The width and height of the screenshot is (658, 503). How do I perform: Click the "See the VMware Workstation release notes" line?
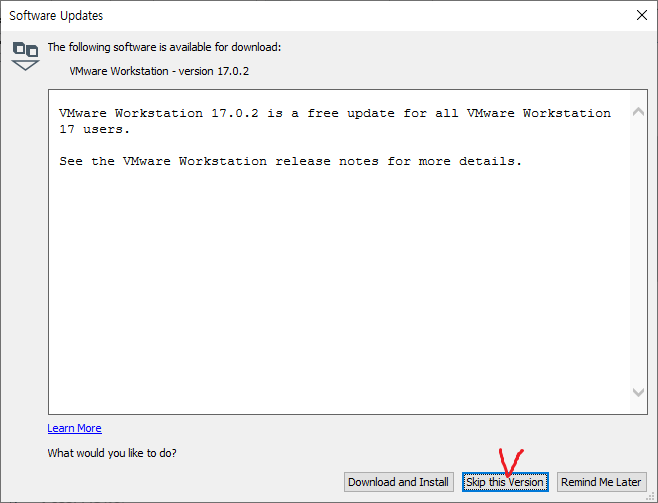(290, 162)
